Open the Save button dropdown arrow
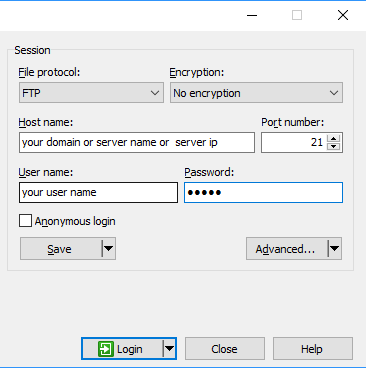 pos(108,249)
